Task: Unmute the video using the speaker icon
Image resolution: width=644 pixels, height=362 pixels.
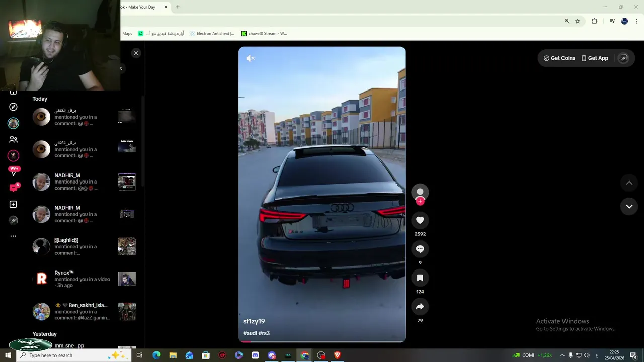Action: click(x=250, y=58)
